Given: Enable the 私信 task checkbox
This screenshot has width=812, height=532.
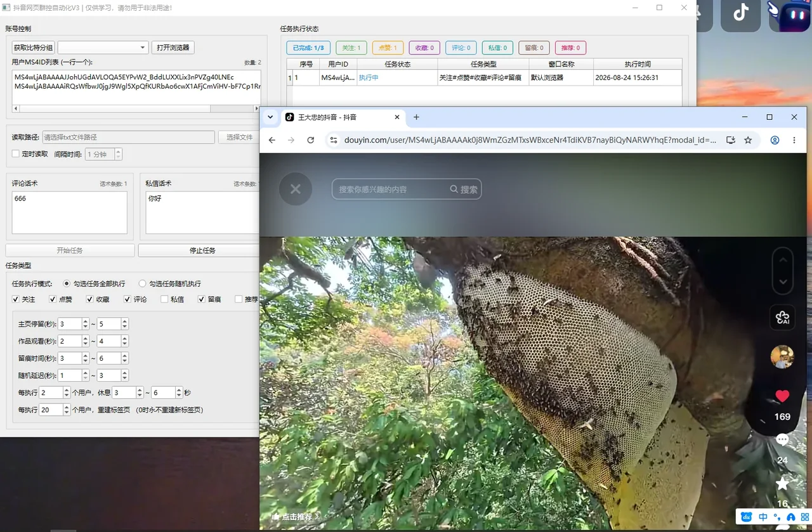Looking at the screenshot, I should click(164, 299).
